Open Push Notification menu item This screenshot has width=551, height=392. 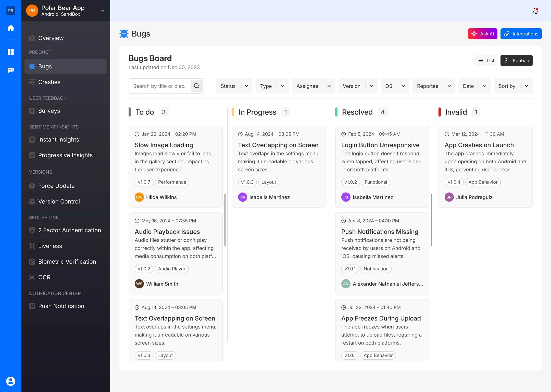coord(61,306)
